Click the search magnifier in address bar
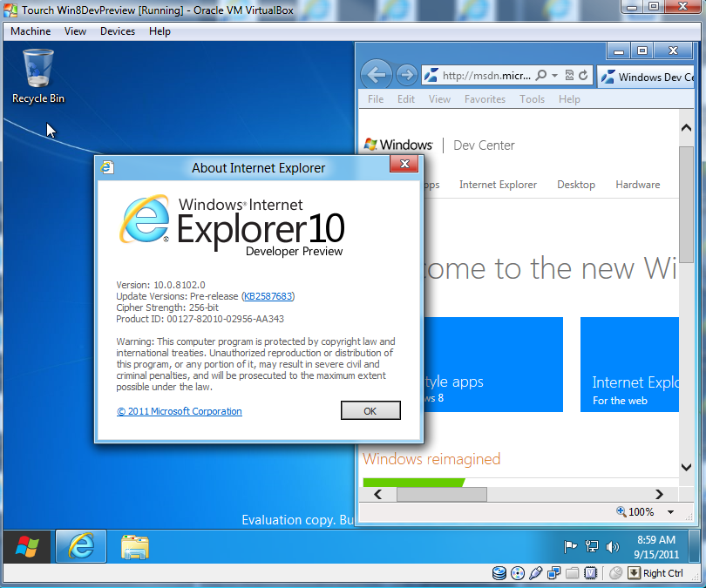Image resolution: width=706 pixels, height=588 pixels. point(541,75)
